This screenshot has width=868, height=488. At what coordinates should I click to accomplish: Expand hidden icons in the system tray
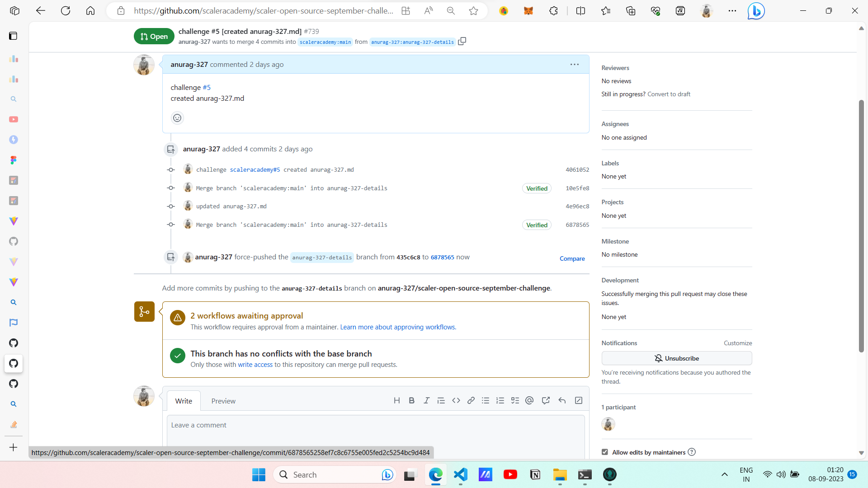(724, 474)
